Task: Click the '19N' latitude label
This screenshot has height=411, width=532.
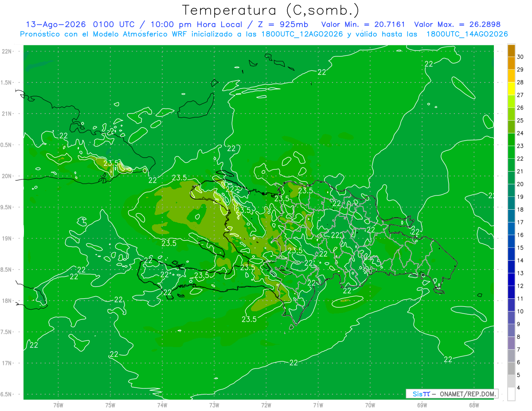Action: [8, 238]
